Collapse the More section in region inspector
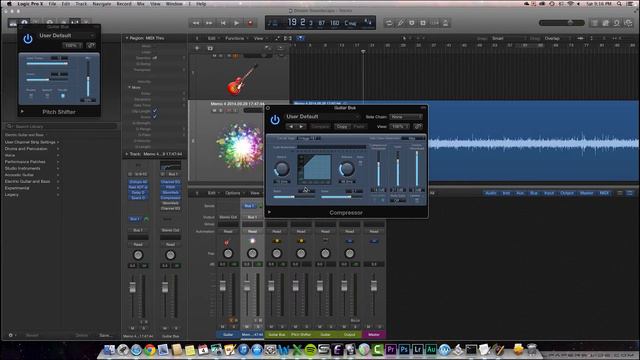This screenshot has height=360, width=640. [129, 87]
